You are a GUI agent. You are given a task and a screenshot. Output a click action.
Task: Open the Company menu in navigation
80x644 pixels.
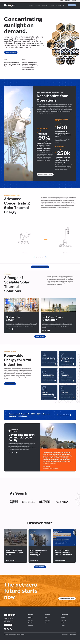[x=58, y=5]
